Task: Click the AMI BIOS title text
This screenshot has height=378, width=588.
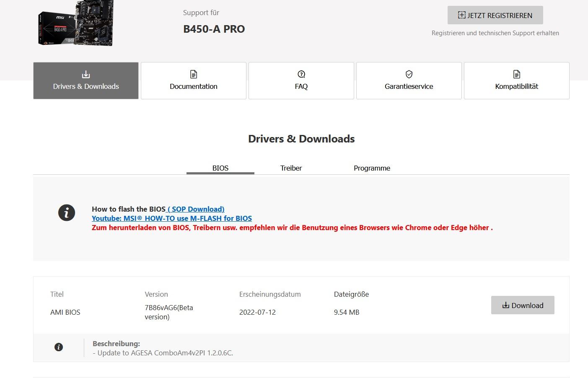Action: (x=65, y=312)
